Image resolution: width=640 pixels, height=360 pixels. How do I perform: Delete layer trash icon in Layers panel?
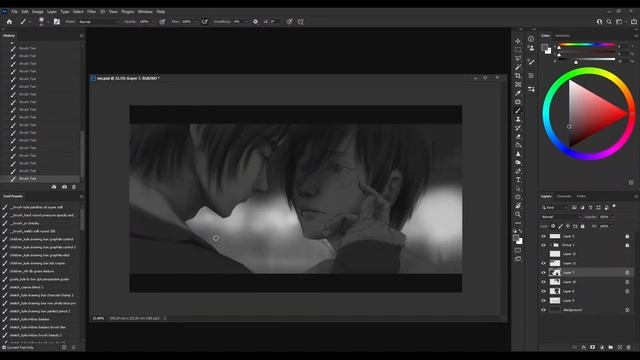(x=629, y=347)
